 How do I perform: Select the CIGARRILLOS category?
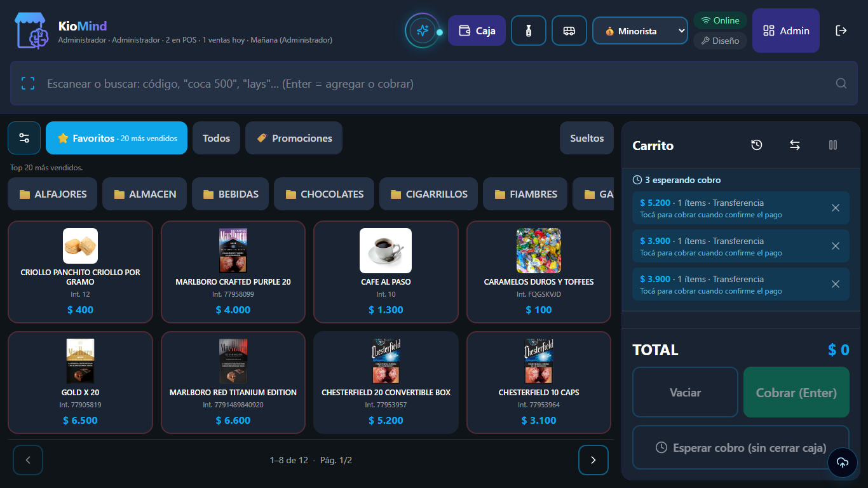tap(428, 194)
